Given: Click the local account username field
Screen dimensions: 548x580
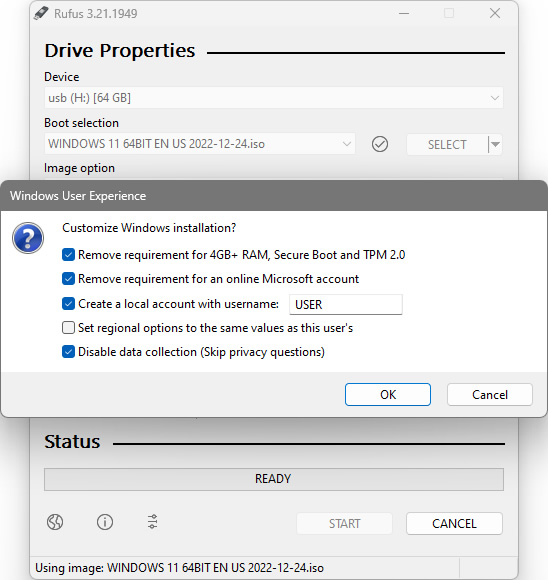Looking at the screenshot, I should (x=346, y=305).
